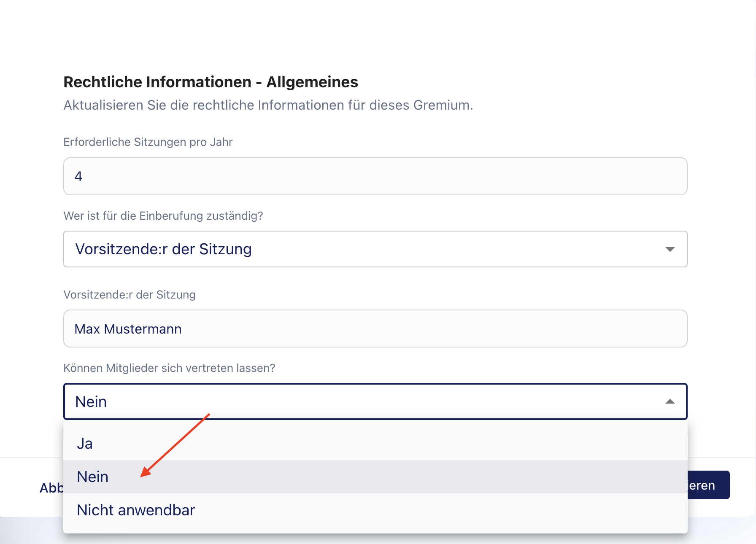Click the "Rechtliche Informationen - Allgemeines" heading

pyautogui.click(x=211, y=82)
